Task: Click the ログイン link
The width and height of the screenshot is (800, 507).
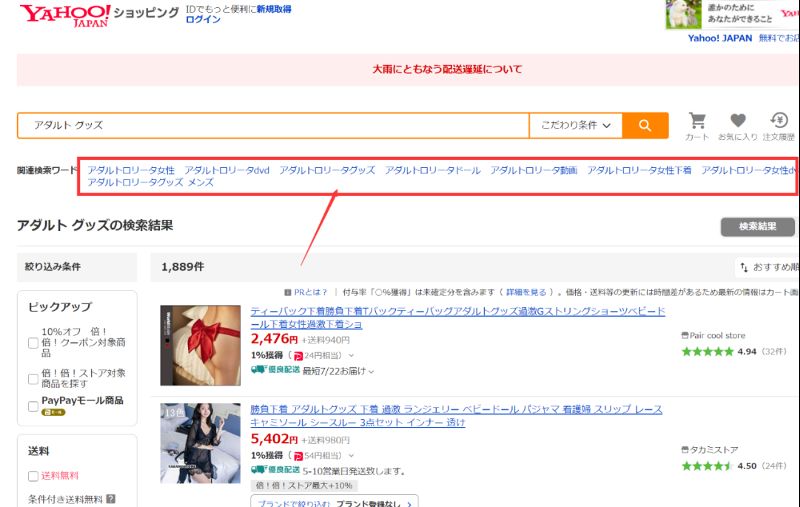Action: 203,20
